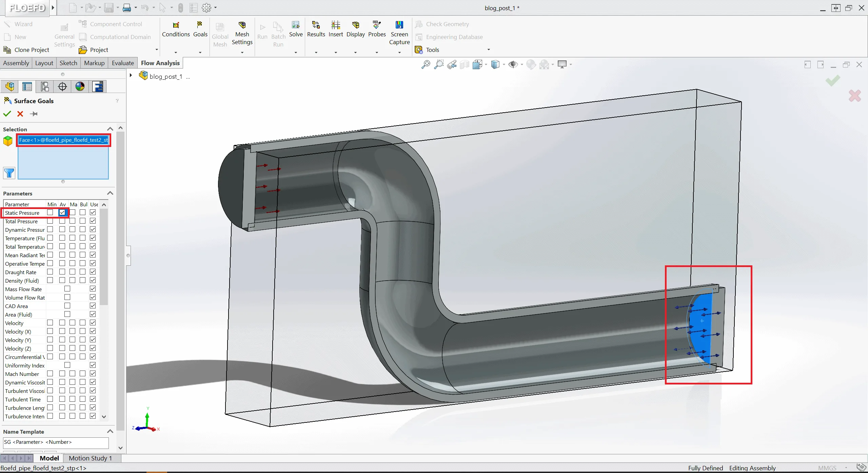
Task: Cancel with the red X in viewport corner
Action: coord(855,96)
